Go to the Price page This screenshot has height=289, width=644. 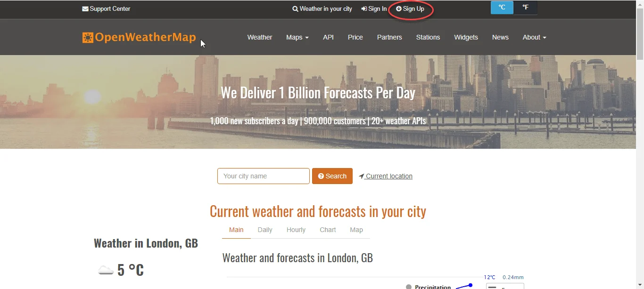[x=355, y=37]
